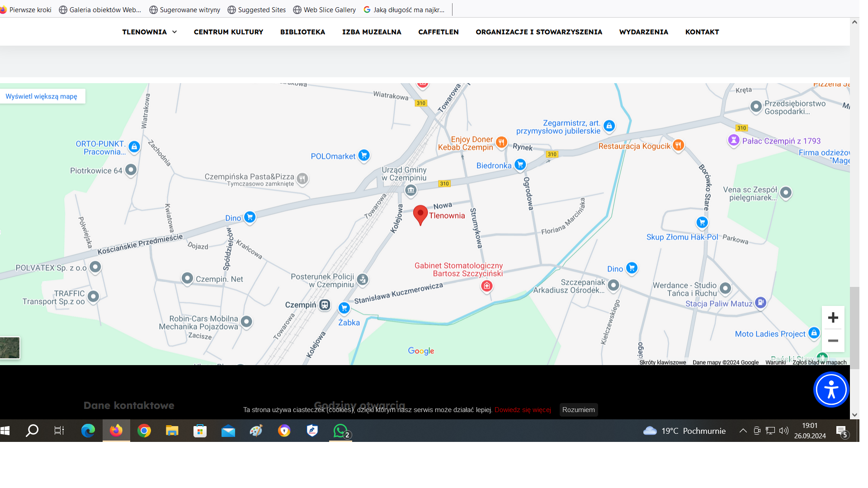The height and width of the screenshot is (488, 868).
Task: Click the Urząd Gminy w Czempiniu marker
Action: coord(410,191)
